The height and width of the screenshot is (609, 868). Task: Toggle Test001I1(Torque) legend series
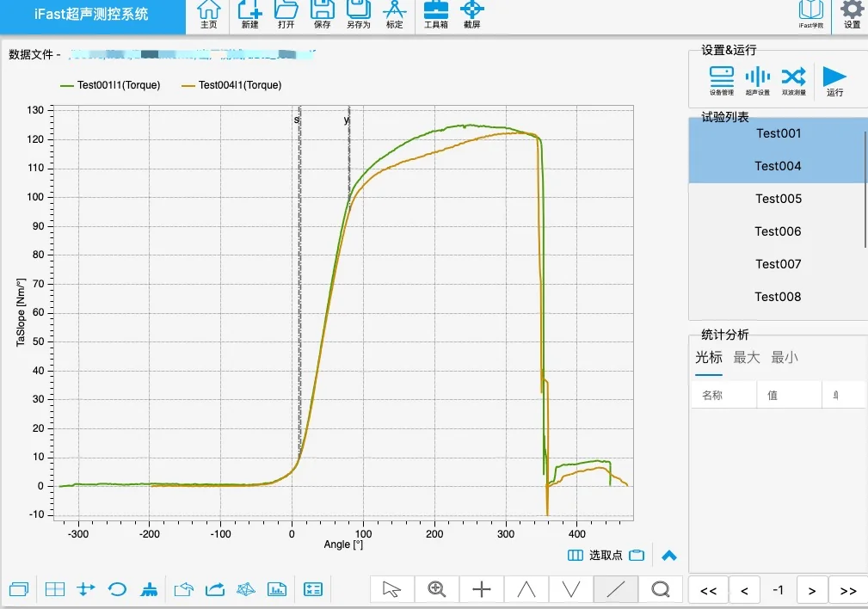tap(110, 85)
